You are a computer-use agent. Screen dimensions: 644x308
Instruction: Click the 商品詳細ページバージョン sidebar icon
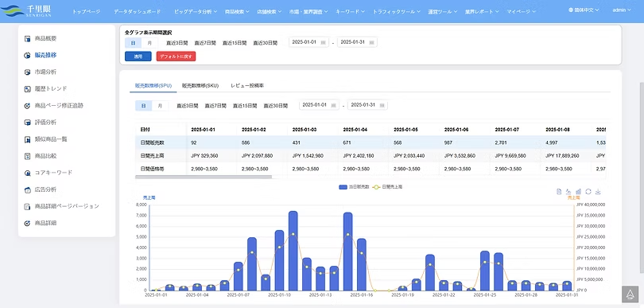(x=28, y=206)
